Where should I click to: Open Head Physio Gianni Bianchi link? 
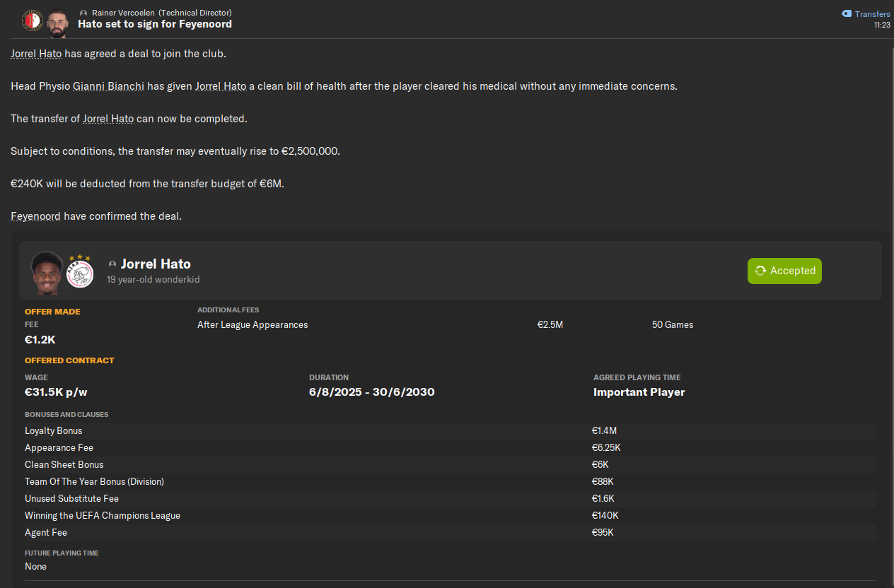[108, 86]
